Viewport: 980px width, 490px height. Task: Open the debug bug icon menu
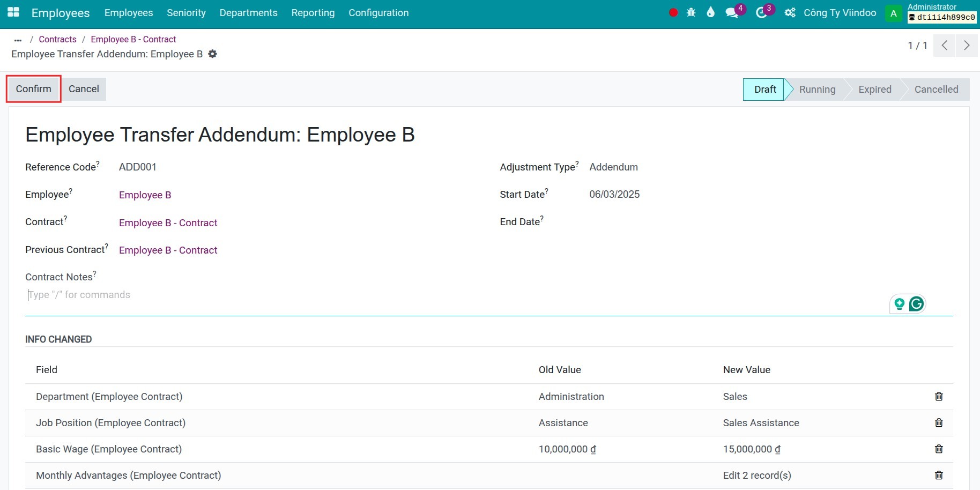[691, 12]
